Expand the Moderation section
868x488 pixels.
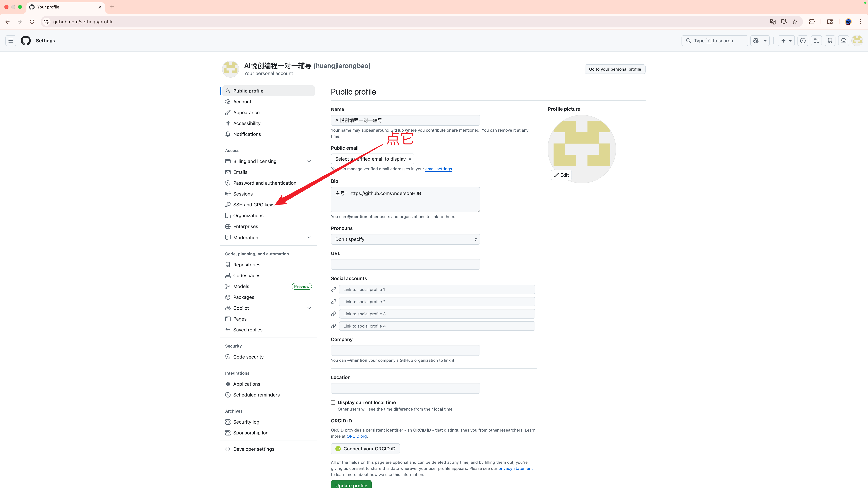click(x=269, y=237)
